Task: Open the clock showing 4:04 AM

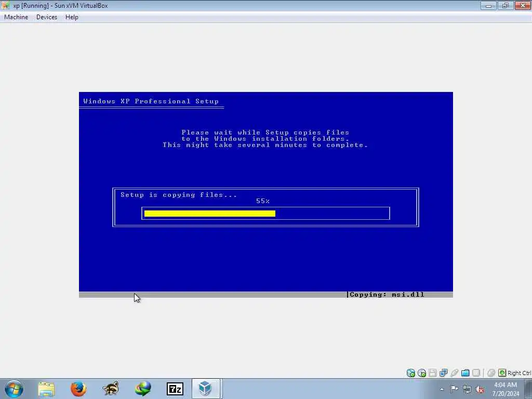Action: [x=506, y=389]
